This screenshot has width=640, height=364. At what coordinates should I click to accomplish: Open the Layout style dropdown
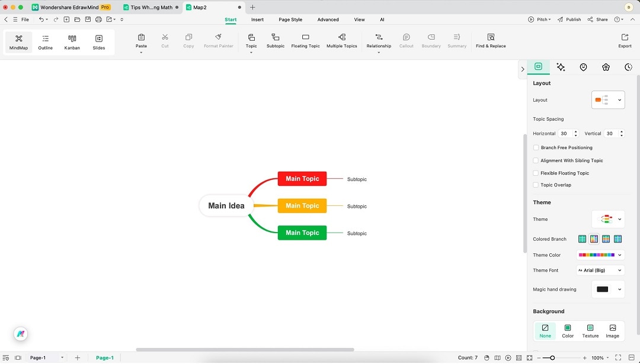pyautogui.click(x=608, y=99)
